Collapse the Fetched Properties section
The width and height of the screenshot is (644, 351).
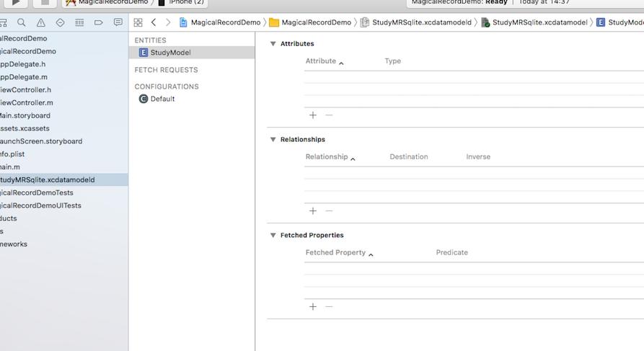273,235
